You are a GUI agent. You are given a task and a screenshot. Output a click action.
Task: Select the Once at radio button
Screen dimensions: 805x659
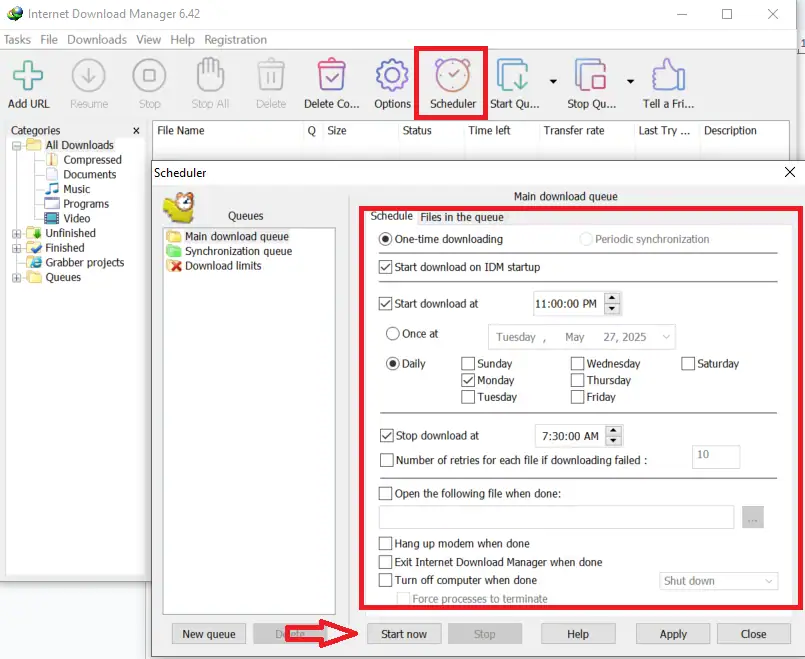click(393, 334)
